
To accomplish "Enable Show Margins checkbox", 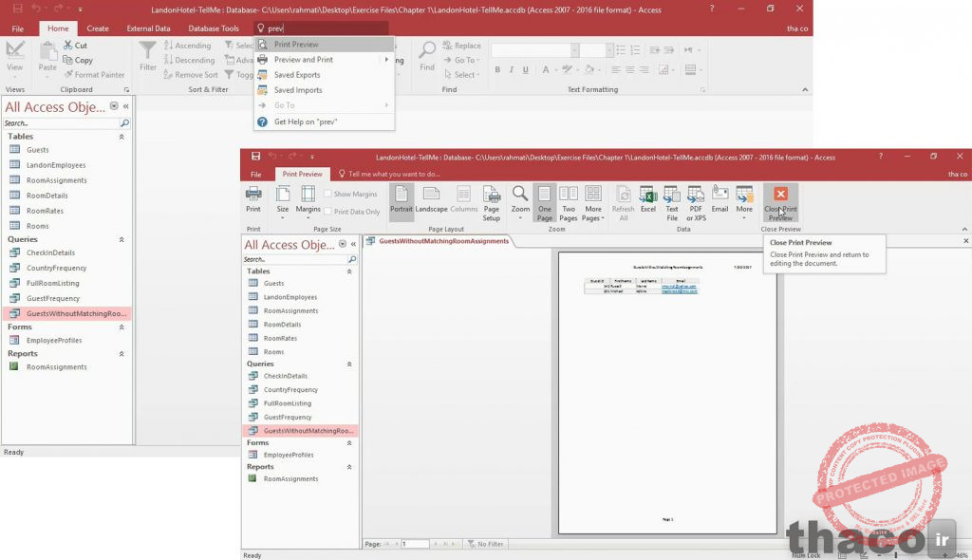I will tap(327, 195).
